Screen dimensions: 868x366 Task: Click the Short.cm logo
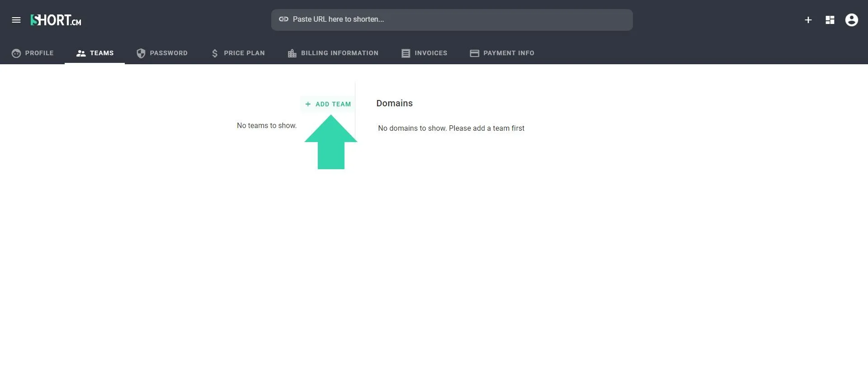coord(56,20)
